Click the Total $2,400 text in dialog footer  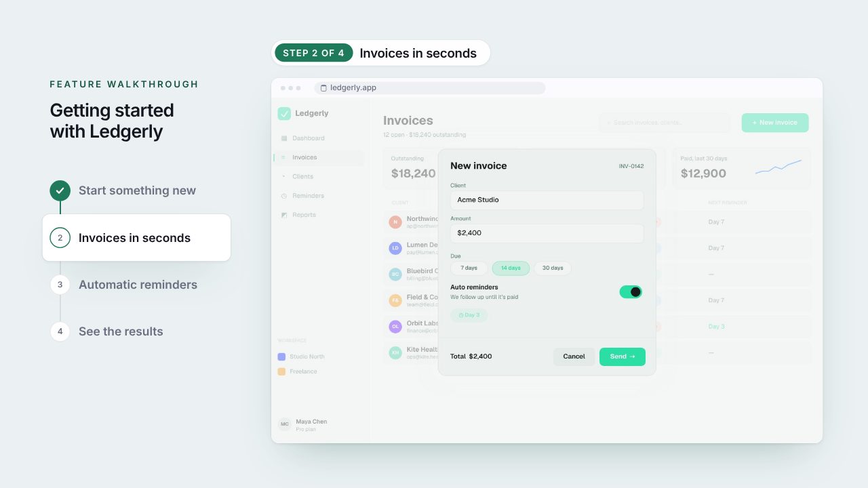(471, 357)
